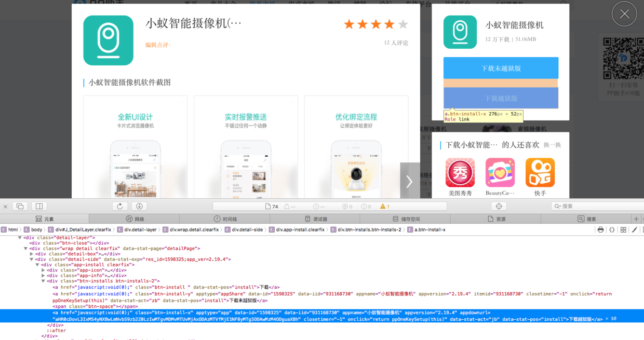Select div.btn-installs.btn-installs-2 breadcrumb
The height and width of the screenshot is (340, 644).
click(367, 229)
